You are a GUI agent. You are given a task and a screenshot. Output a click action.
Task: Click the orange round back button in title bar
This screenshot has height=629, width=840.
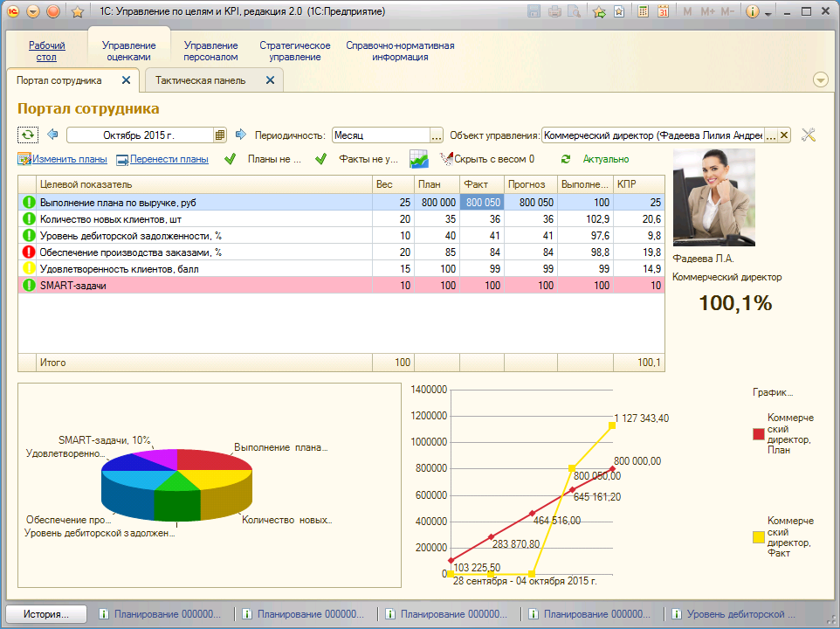[33, 11]
